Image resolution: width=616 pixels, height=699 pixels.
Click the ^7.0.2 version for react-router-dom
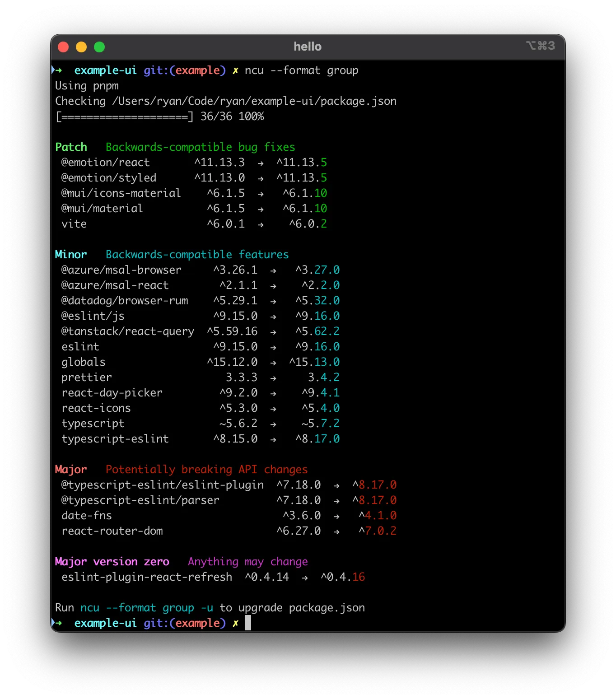coord(378,531)
